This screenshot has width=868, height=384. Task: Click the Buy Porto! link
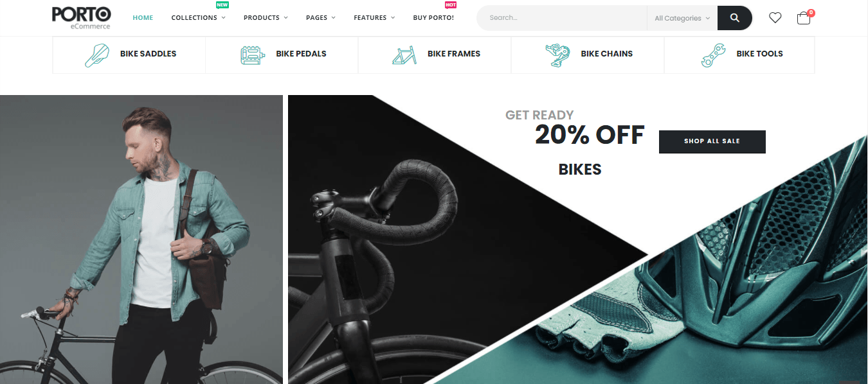click(433, 17)
